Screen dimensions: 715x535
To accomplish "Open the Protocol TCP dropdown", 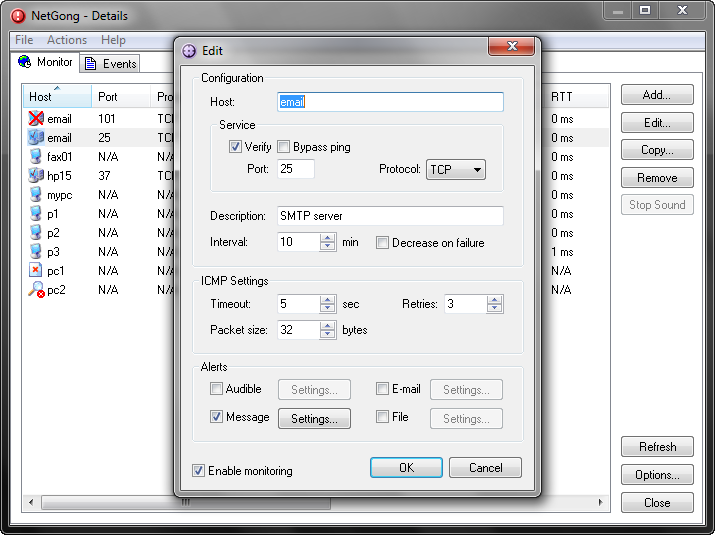I will click(456, 170).
